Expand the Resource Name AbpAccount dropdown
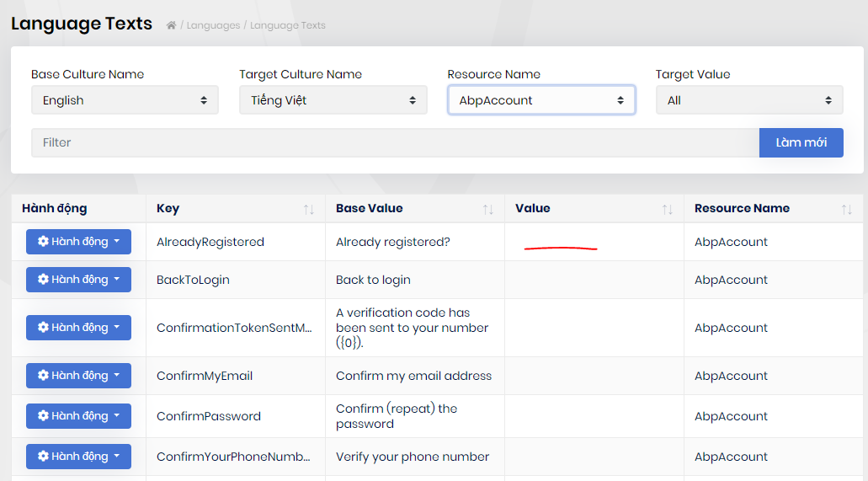This screenshot has height=481, width=868. pos(541,100)
